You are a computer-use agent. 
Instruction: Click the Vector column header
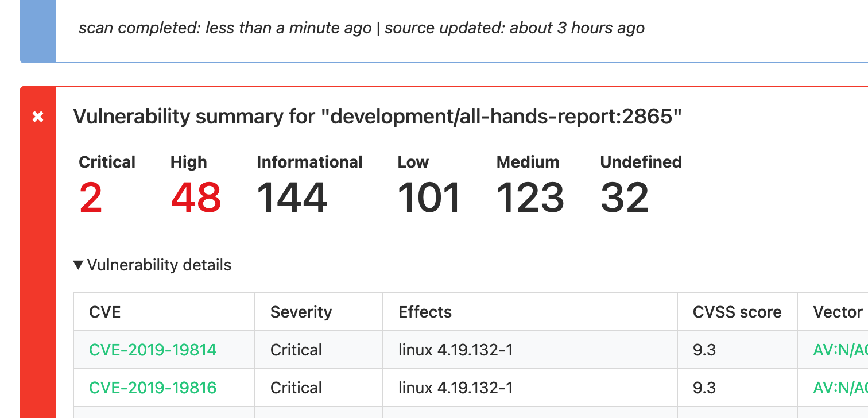[x=833, y=312]
